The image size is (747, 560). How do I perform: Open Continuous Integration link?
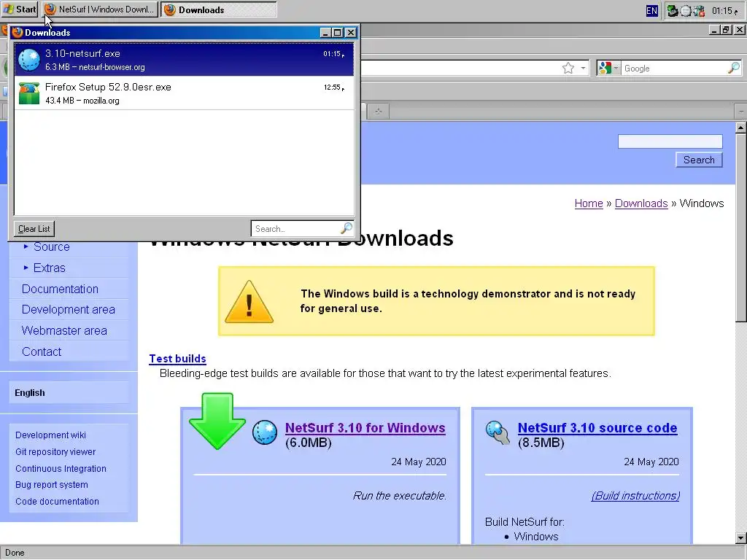[x=61, y=469]
